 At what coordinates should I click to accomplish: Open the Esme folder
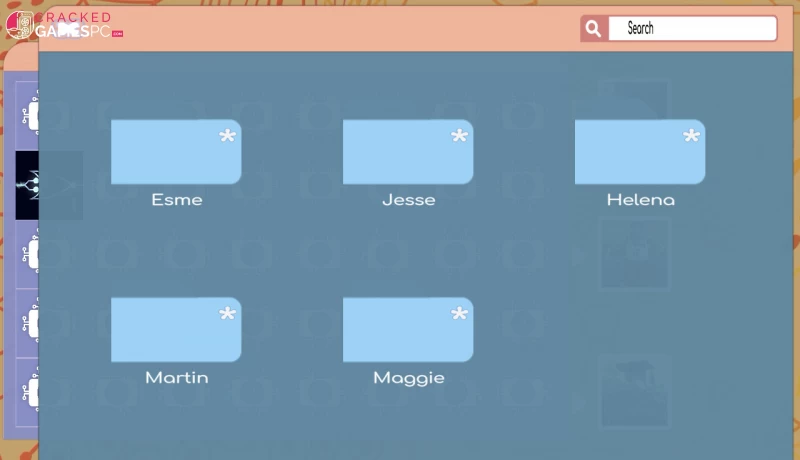pos(176,152)
